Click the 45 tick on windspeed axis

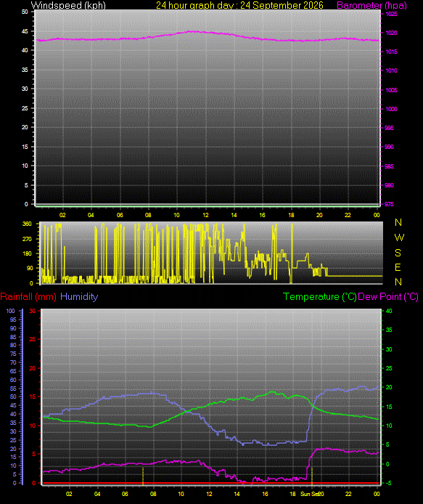(x=25, y=31)
